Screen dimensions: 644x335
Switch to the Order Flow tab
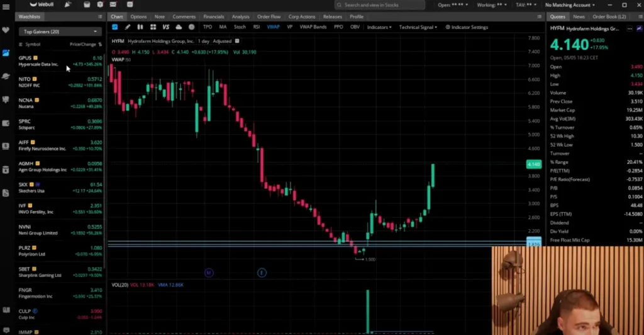coord(269,17)
